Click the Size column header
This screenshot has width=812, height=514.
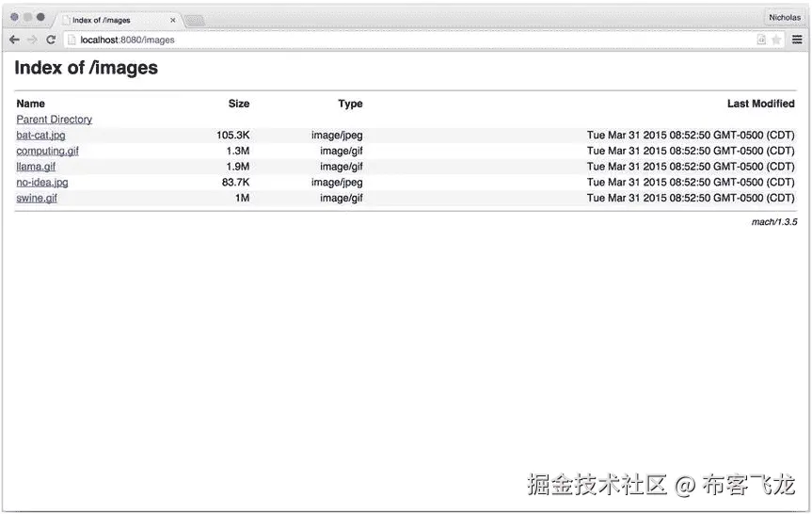coord(239,104)
